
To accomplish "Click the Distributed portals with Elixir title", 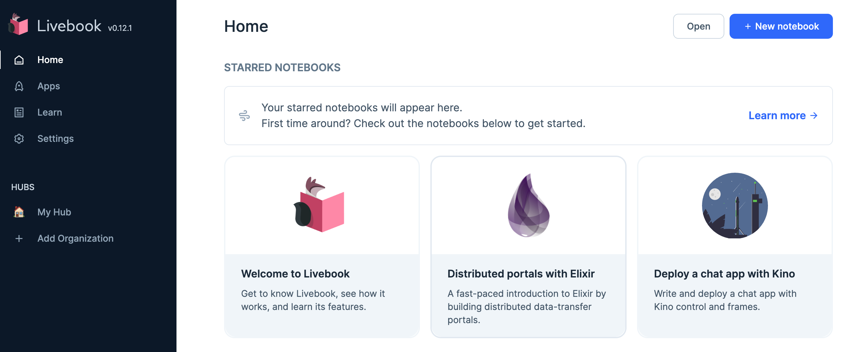I will pyautogui.click(x=521, y=274).
